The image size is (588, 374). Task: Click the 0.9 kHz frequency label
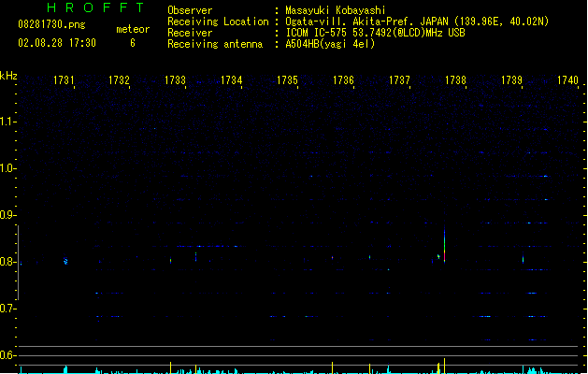(7, 215)
